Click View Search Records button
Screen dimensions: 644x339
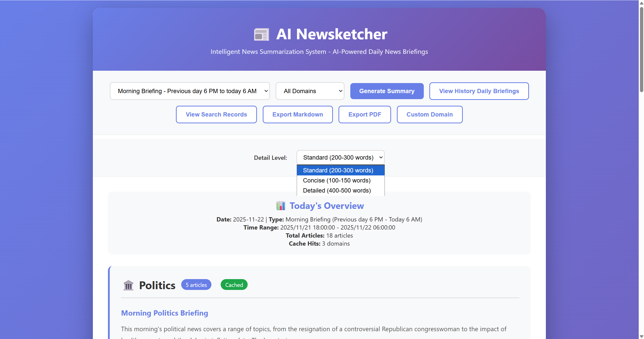[216, 115]
